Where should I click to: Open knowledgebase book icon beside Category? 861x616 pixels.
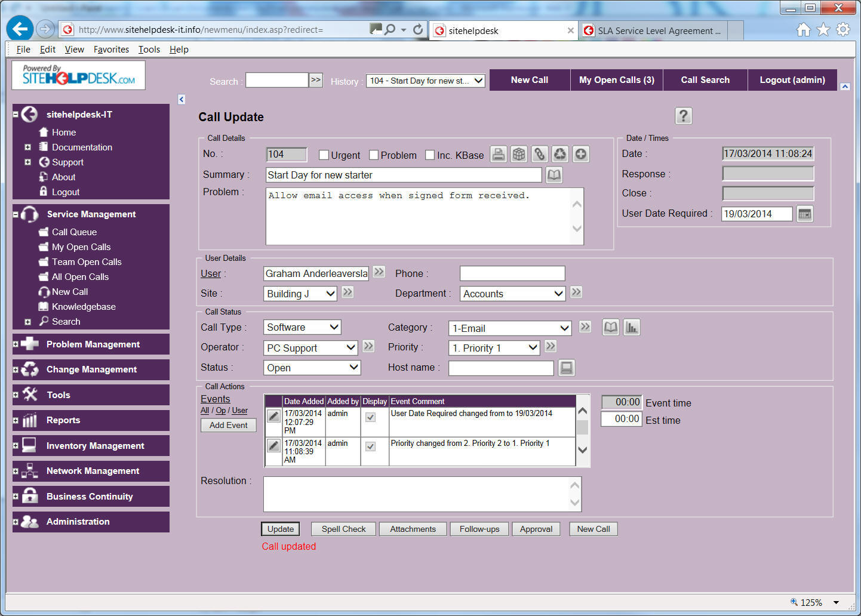coord(611,327)
